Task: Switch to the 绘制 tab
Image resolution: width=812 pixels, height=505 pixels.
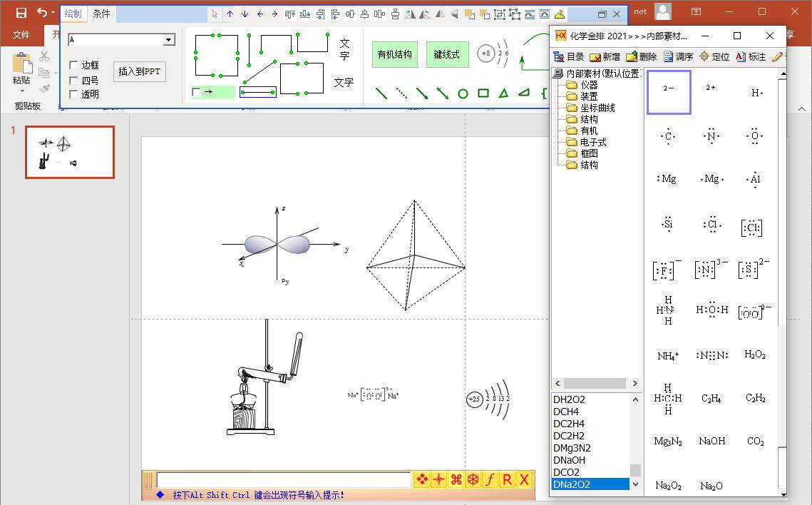Action: tap(73, 14)
